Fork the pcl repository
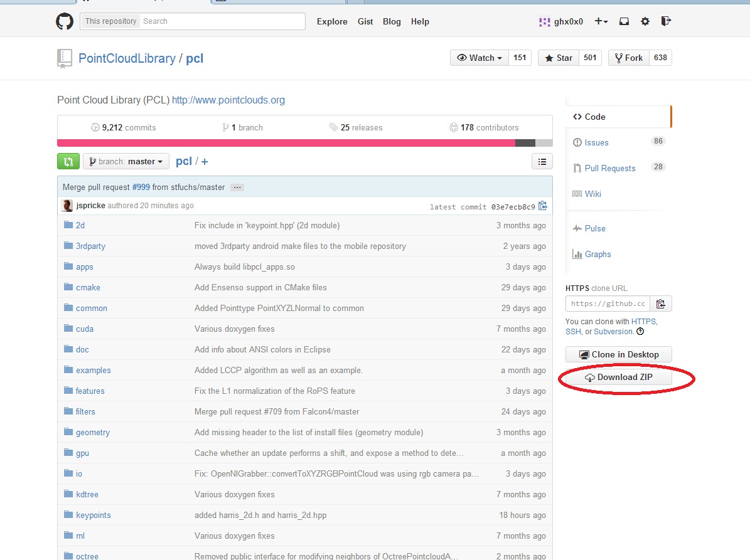This screenshot has height=560, width=750. 628,58
